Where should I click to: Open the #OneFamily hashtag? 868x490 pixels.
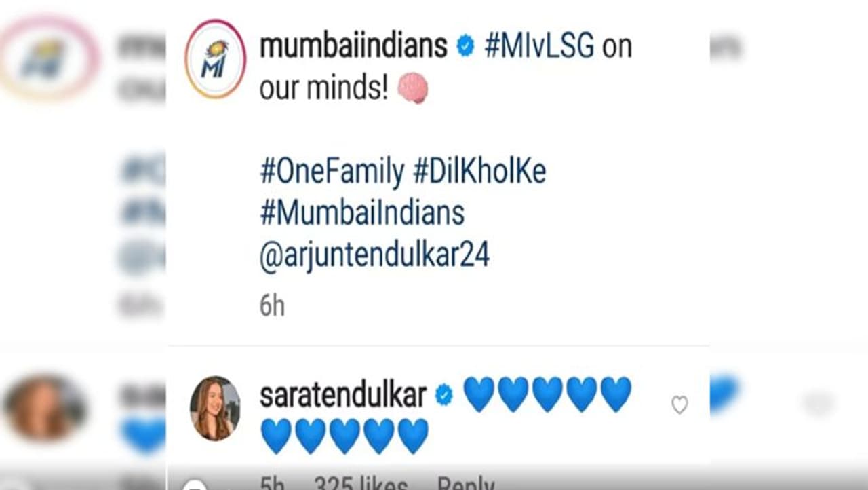point(332,172)
